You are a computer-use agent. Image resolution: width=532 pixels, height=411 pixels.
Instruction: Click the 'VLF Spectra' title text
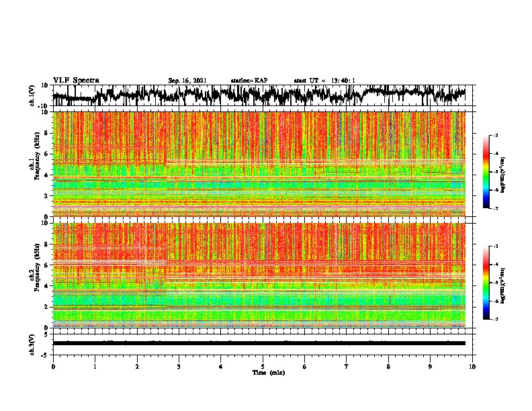click(x=76, y=81)
